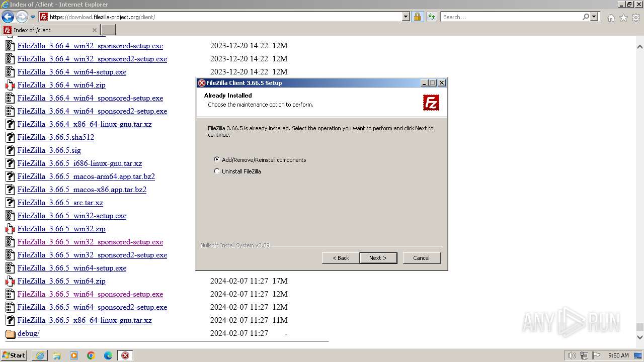Click the '2024-02-07 11:27' date of win64.zip row
This screenshot has width=644, height=362.
[x=239, y=281]
